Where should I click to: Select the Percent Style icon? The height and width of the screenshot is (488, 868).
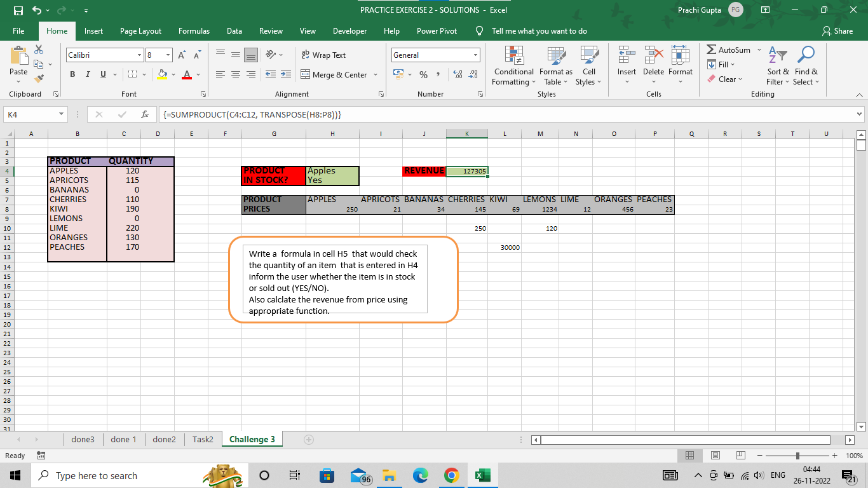click(x=423, y=74)
